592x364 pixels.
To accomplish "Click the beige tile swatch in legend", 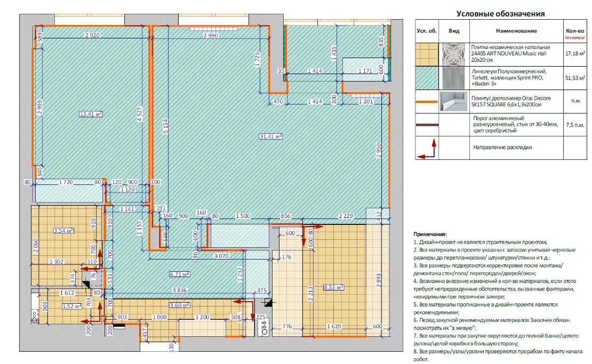I will click(x=427, y=55).
